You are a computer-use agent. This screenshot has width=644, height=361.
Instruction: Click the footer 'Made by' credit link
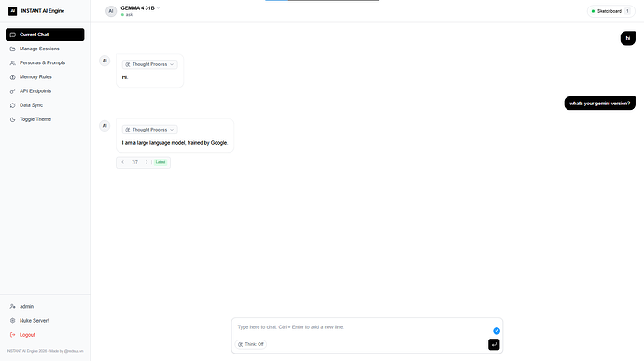(66, 351)
